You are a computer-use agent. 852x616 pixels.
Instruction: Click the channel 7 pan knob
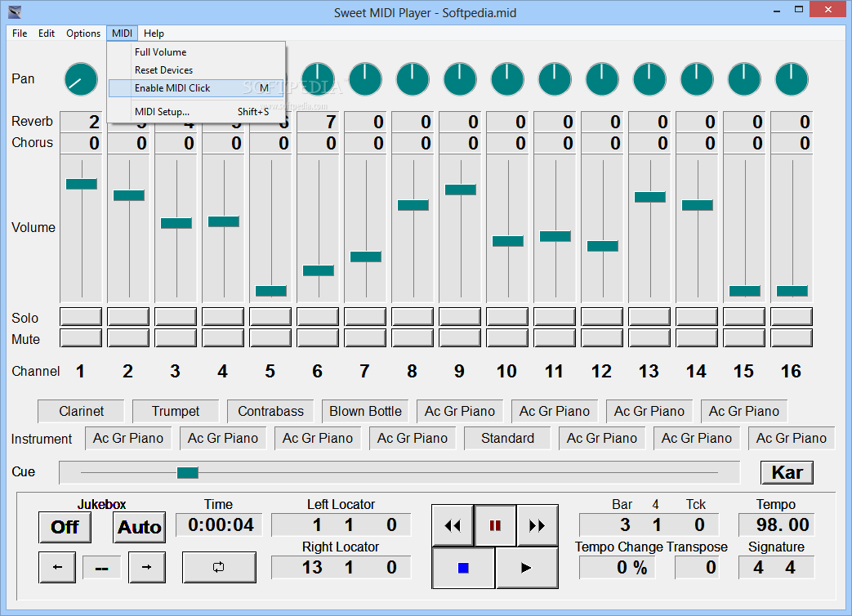point(365,79)
